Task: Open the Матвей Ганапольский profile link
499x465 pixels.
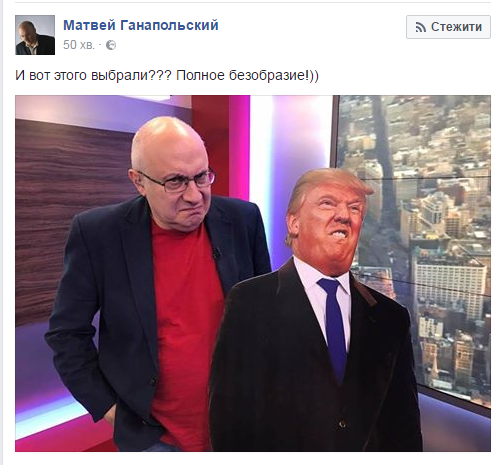Action: 141,25
